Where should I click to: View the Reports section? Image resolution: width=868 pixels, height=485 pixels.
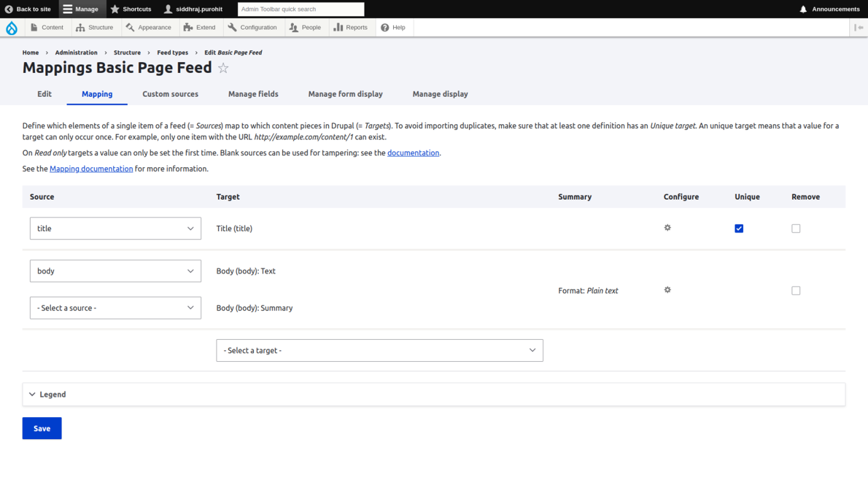(350, 27)
